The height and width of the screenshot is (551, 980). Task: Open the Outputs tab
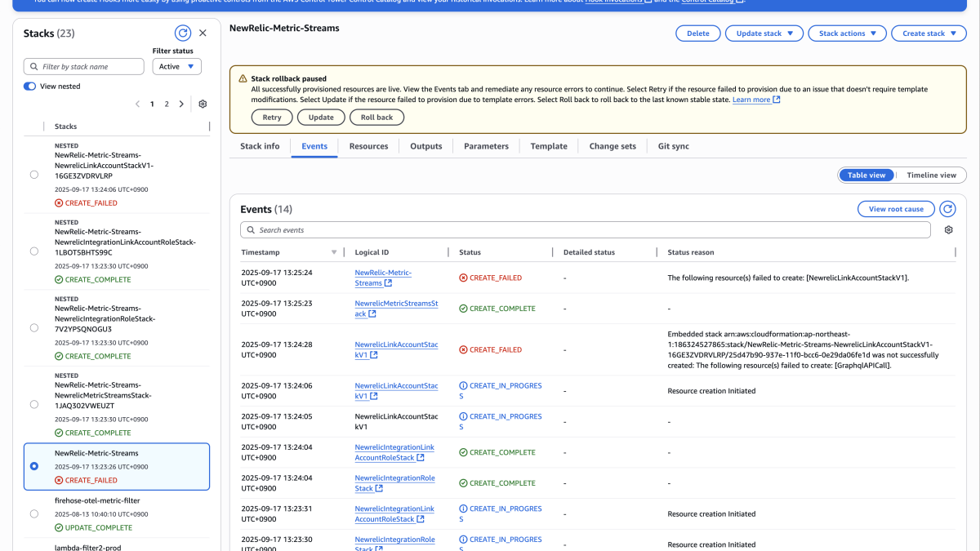point(426,146)
